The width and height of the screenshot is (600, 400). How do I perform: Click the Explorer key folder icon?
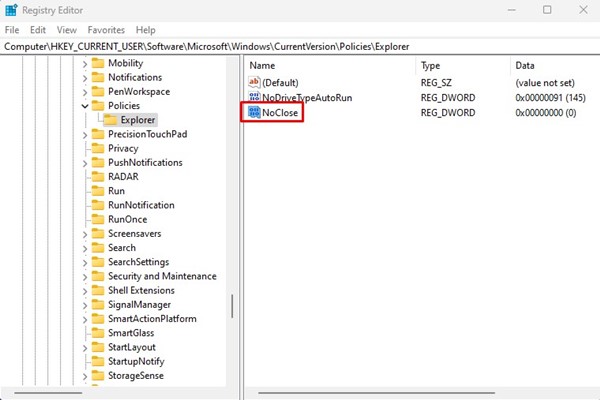click(111, 120)
